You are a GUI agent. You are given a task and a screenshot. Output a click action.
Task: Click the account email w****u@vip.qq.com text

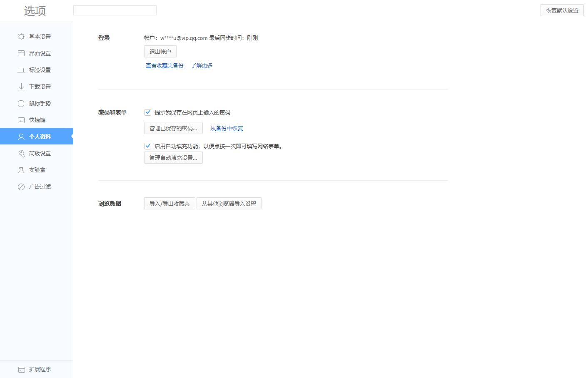point(184,38)
